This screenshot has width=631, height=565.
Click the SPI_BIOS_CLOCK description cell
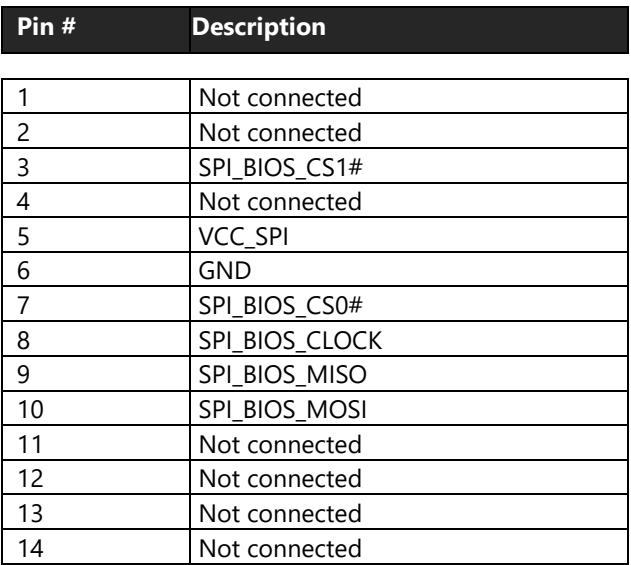pyautogui.click(x=409, y=338)
